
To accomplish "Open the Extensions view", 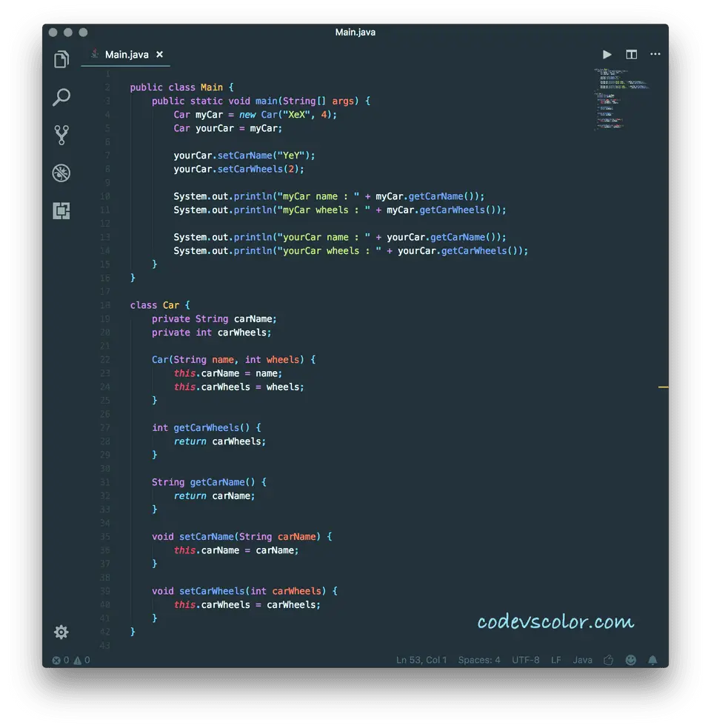I will [61, 211].
